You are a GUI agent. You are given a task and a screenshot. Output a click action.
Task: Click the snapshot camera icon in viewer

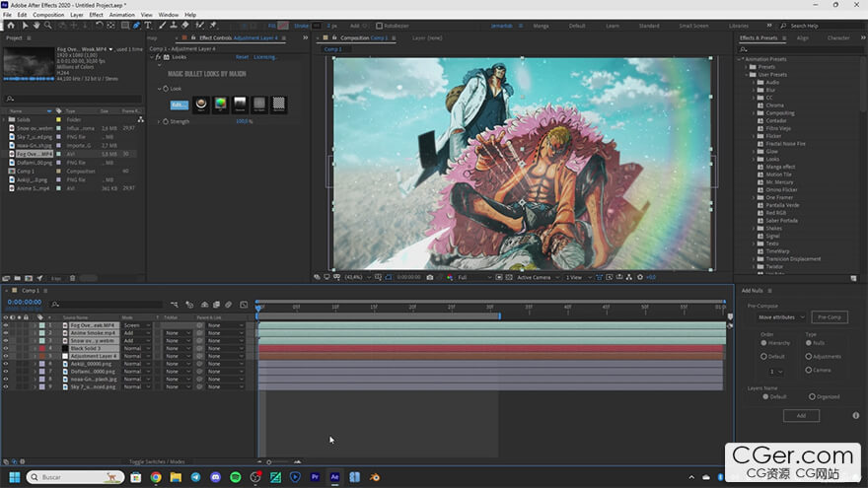click(x=430, y=277)
